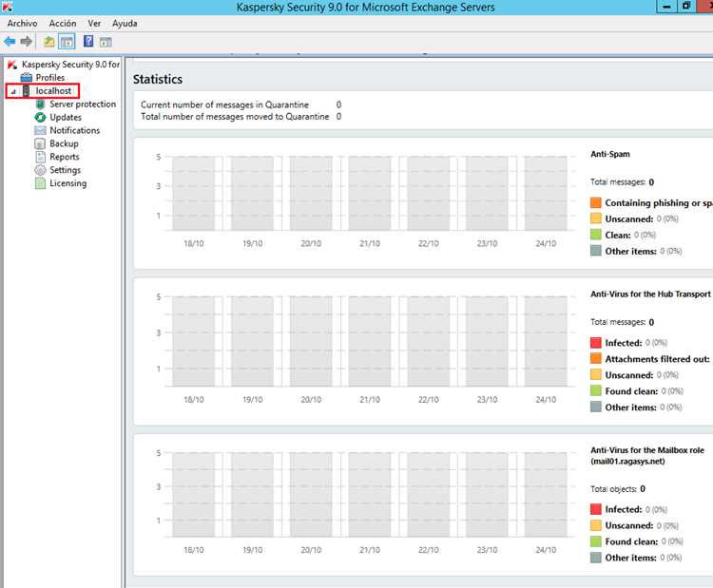Image resolution: width=713 pixels, height=588 pixels.
Task: Select the Profiles tree node
Action: tap(50, 78)
